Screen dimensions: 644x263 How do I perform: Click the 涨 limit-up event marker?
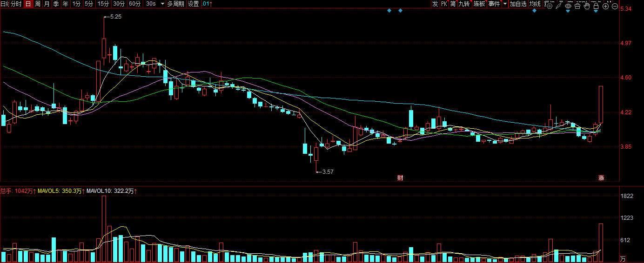click(601, 178)
